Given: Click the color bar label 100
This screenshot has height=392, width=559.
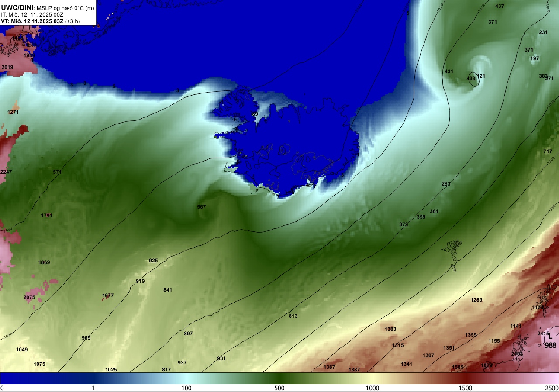Looking at the screenshot, I should [x=186, y=388].
